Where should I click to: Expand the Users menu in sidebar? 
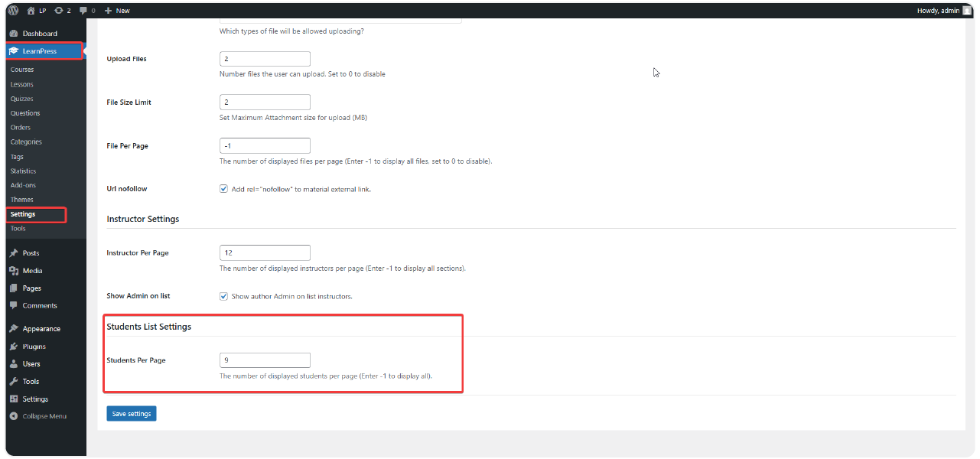[x=31, y=364]
